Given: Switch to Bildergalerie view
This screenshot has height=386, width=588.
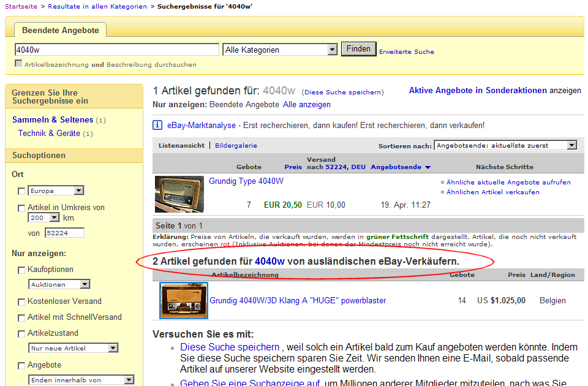Looking at the screenshot, I should click(236, 146).
